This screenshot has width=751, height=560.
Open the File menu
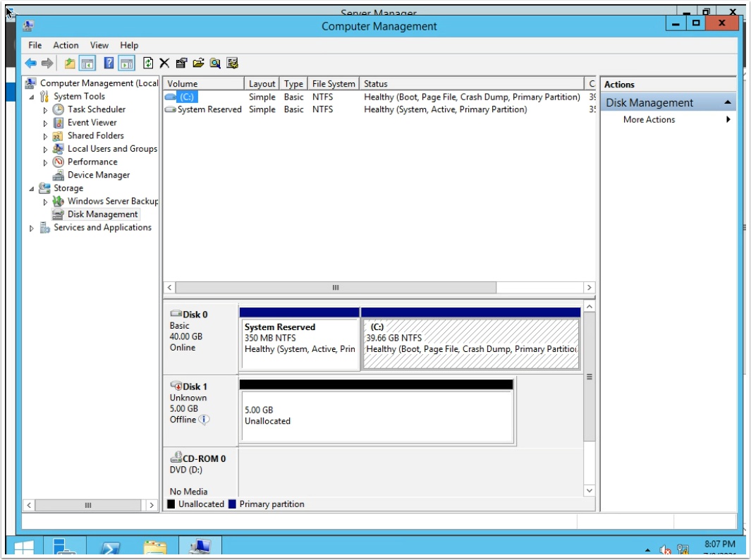[35, 45]
